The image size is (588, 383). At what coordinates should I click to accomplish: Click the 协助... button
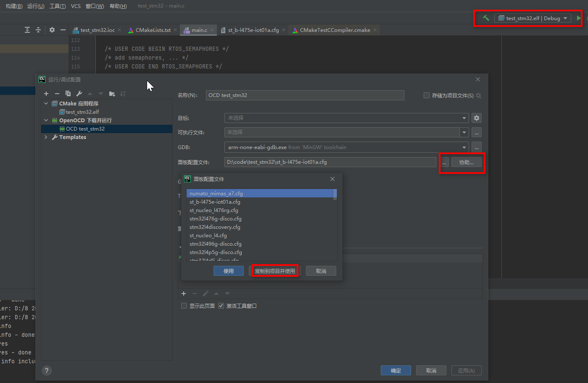[x=467, y=162]
